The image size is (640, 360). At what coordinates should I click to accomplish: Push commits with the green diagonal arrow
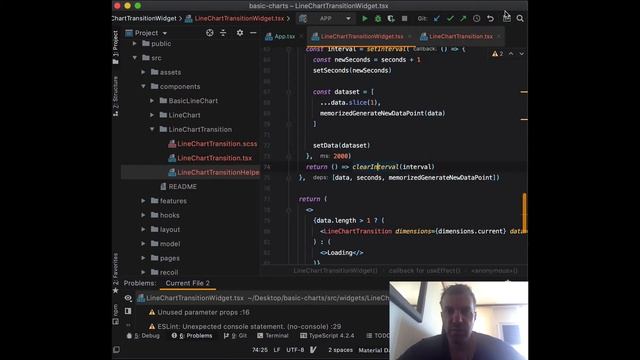tap(463, 18)
